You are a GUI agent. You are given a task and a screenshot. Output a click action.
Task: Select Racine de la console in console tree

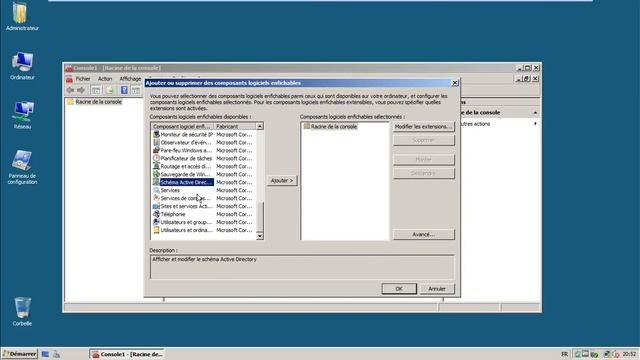tap(98, 102)
